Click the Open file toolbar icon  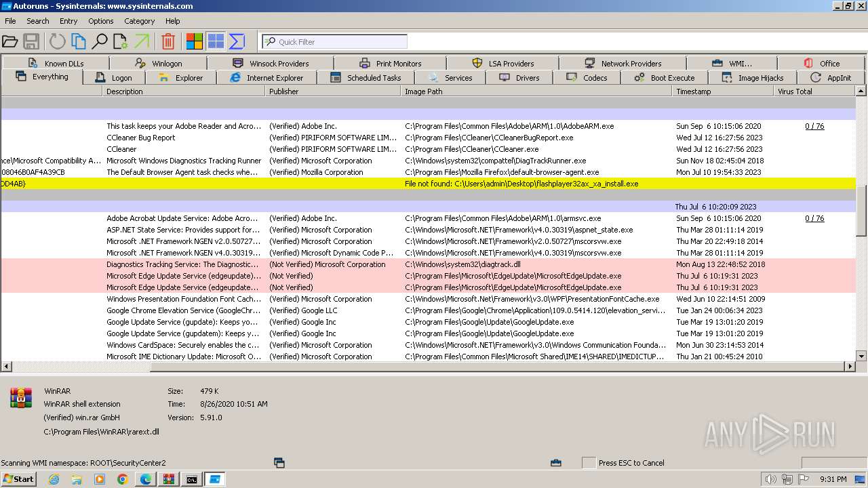click(x=10, y=41)
